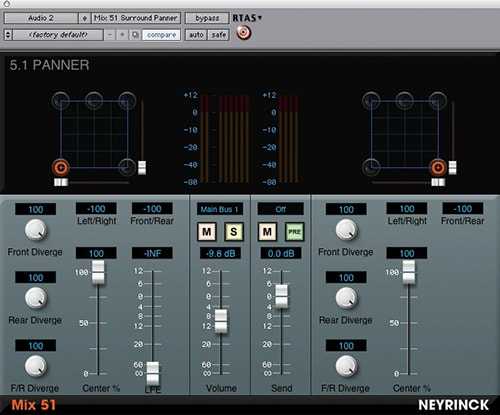The width and height of the screenshot is (500, 415).
Task: Click the Send fader handle
Action: tap(282, 296)
